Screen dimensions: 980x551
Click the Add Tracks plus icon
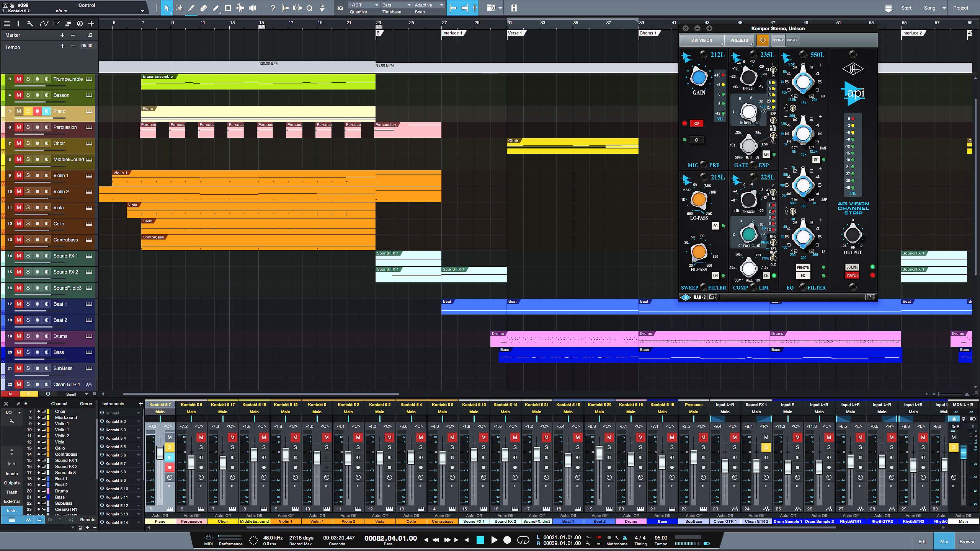click(91, 24)
